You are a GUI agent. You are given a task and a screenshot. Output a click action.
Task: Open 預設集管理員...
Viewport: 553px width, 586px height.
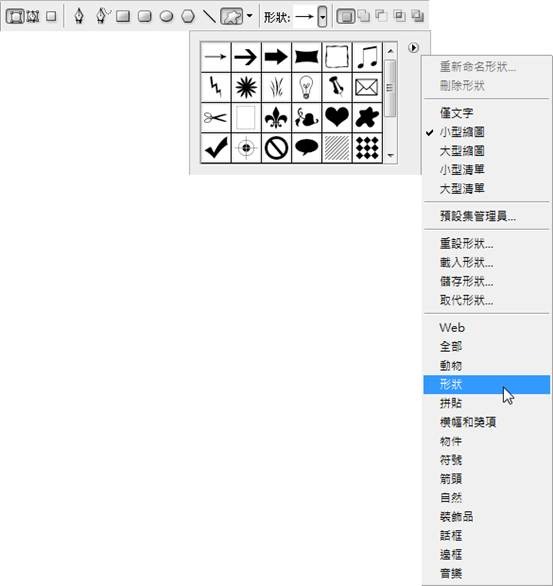tap(478, 216)
